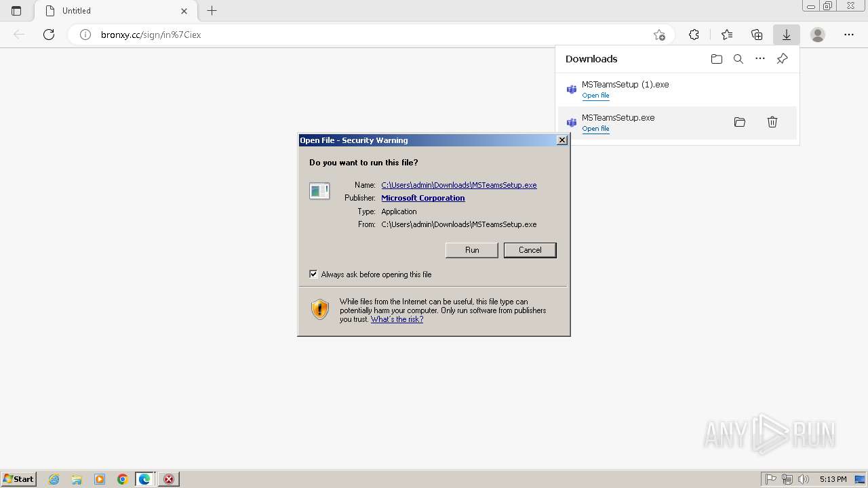This screenshot has width=868, height=488.
Task: Open the downloads folder from panel header
Action: pyautogui.click(x=717, y=59)
